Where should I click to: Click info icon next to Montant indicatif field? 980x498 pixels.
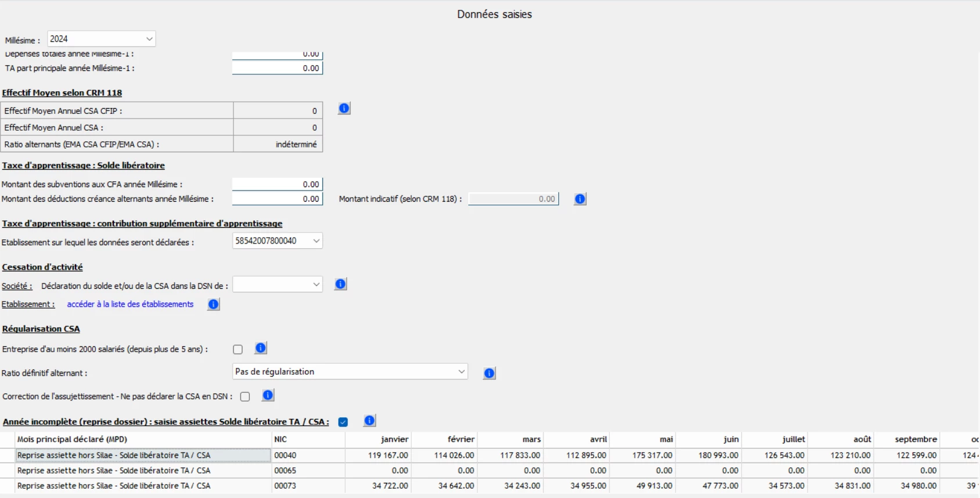click(x=580, y=199)
